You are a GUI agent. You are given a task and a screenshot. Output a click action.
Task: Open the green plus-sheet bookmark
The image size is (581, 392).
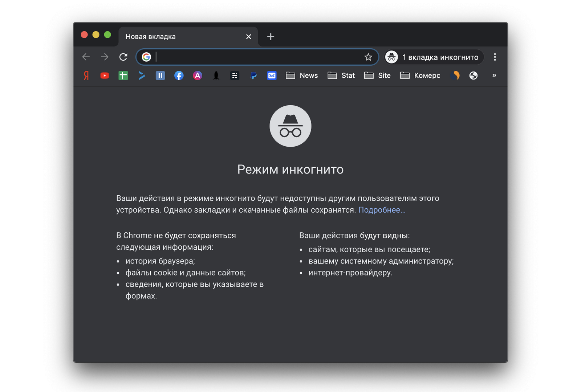tap(123, 75)
